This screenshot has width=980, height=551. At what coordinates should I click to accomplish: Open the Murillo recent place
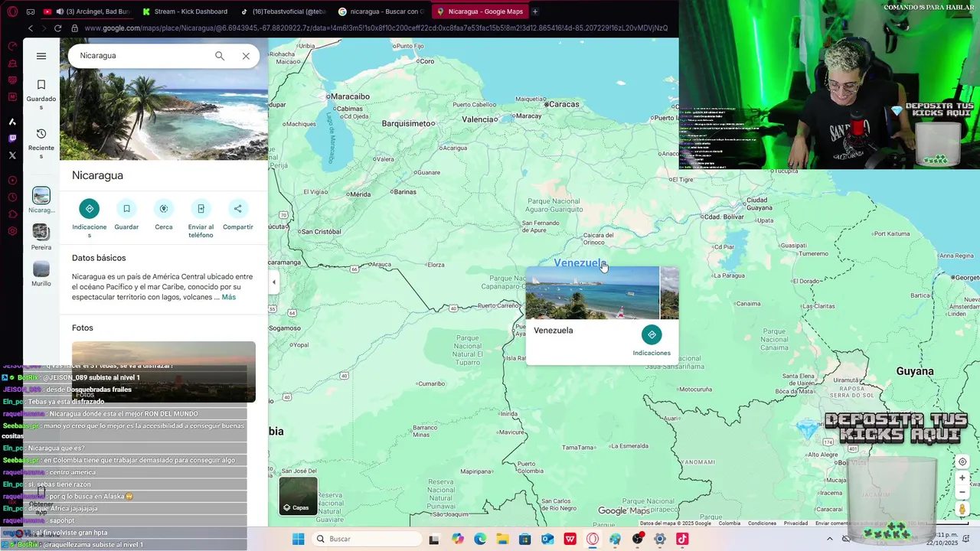41,273
